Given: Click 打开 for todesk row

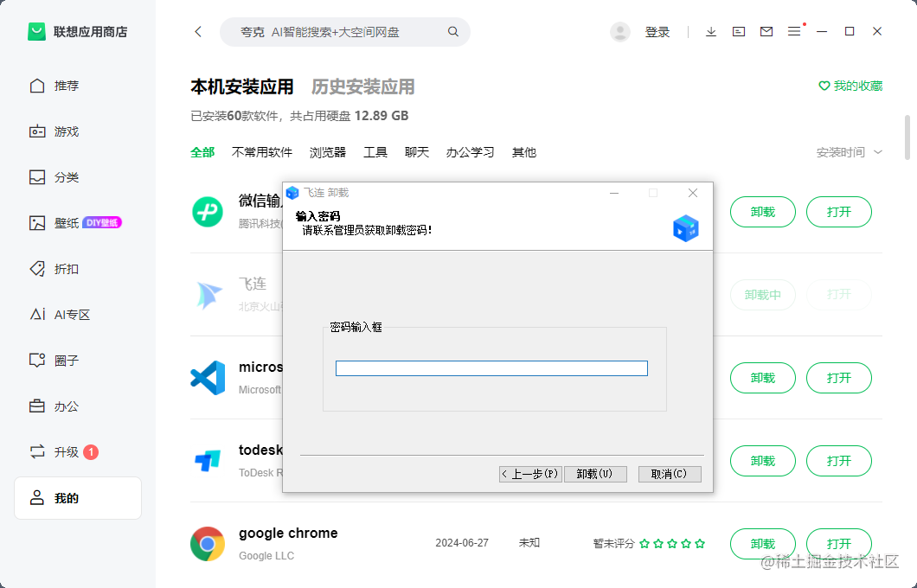Looking at the screenshot, I should (x=838, y=461).
